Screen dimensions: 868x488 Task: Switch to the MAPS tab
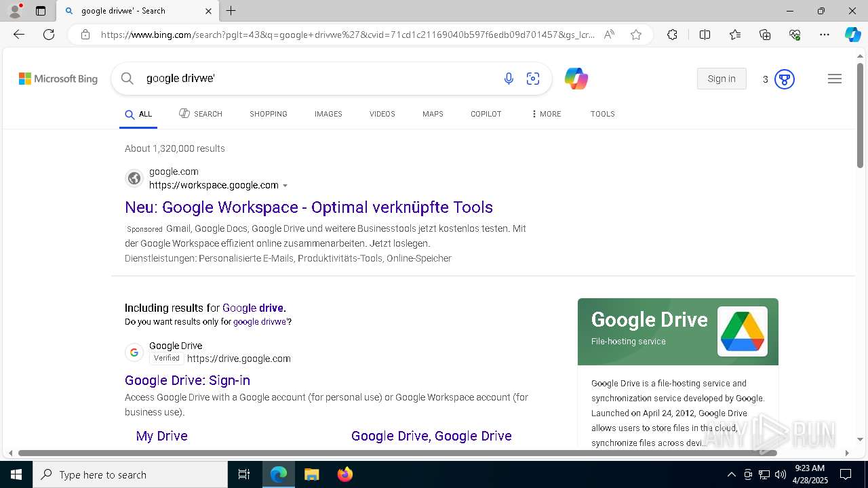(433, 114)
